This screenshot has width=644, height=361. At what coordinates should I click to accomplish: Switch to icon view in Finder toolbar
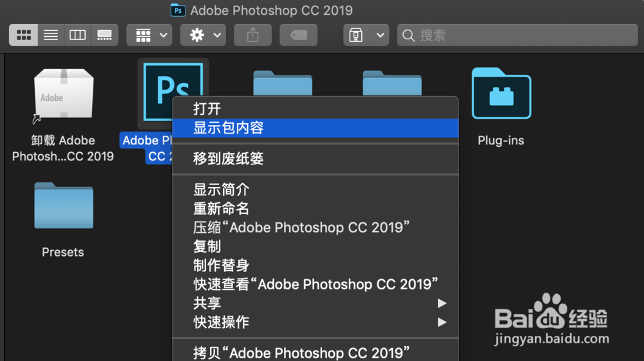pos(23,35)
